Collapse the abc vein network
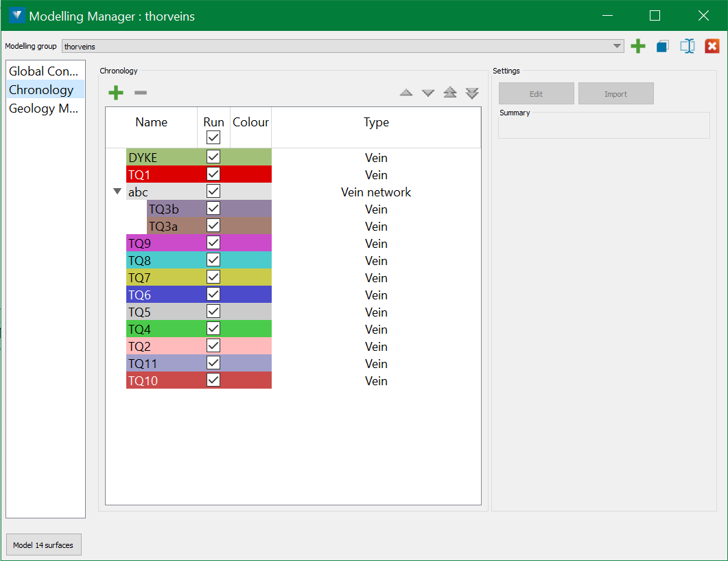 117,192
